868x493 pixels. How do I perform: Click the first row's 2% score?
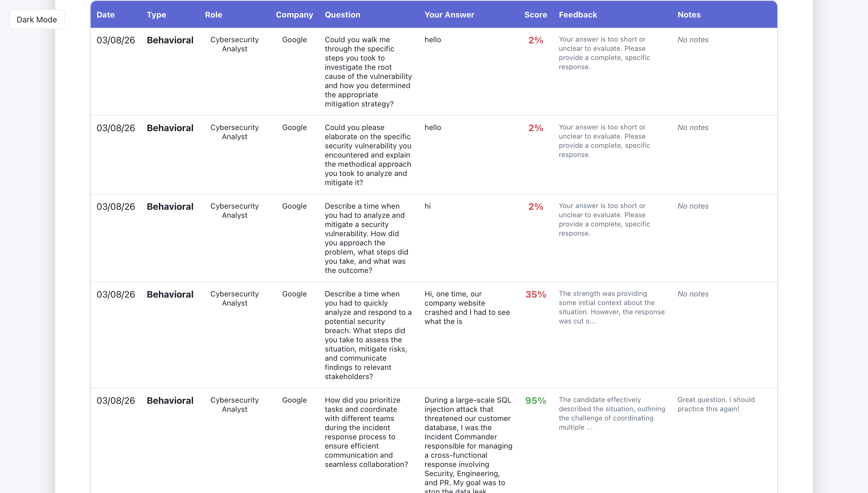pos(535,40)
